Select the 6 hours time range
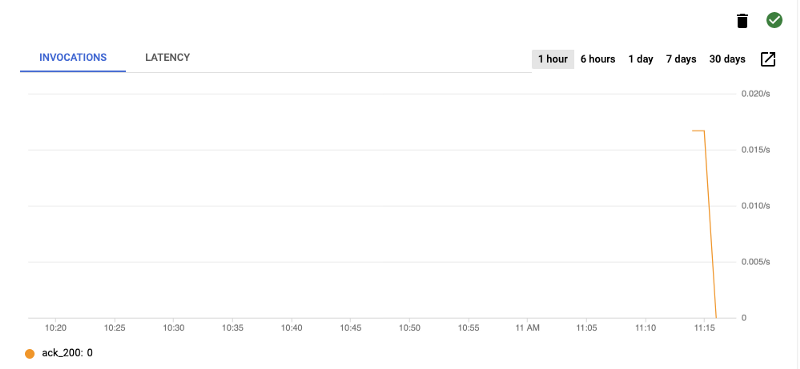800x369 pixels. [x=598, y=59]
